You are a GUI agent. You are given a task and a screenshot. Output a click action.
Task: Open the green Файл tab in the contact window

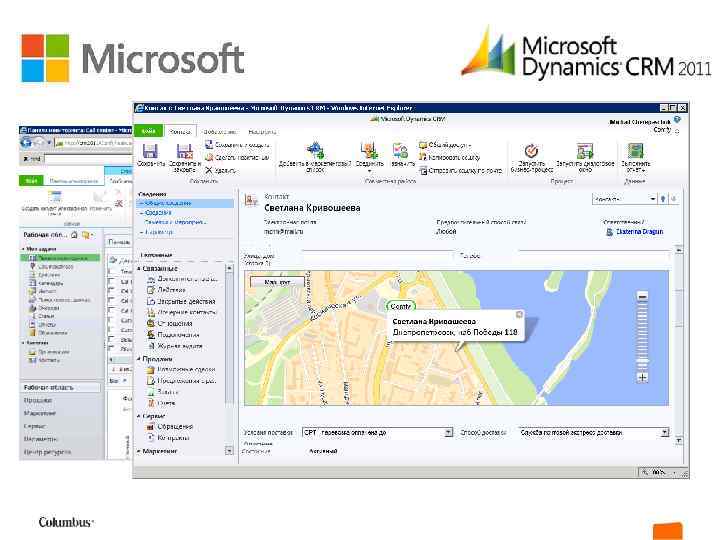click(148, 131)
